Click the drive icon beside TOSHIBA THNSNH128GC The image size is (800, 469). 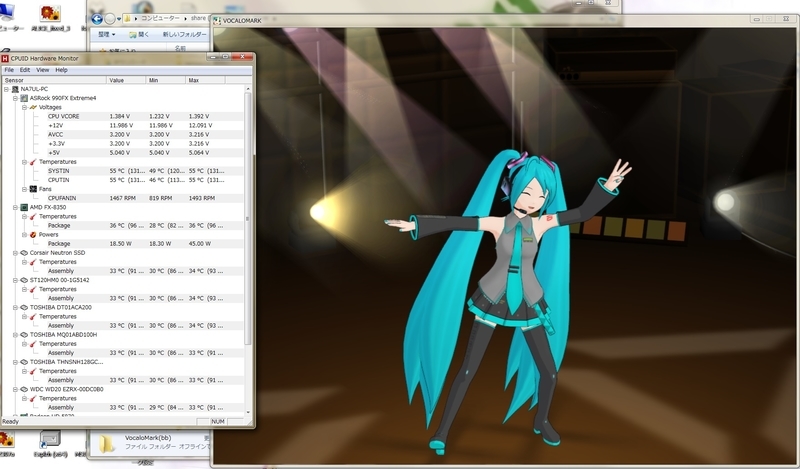click(24, 362)
